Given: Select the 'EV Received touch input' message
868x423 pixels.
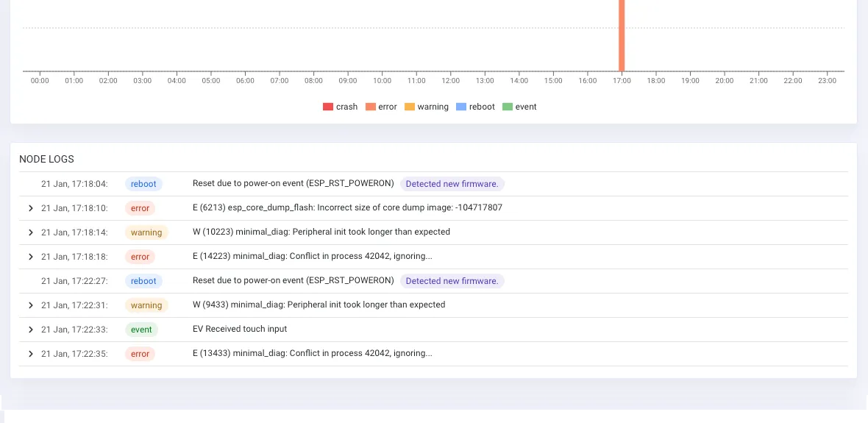Looking at the screenshot, I should pos(240,329).
